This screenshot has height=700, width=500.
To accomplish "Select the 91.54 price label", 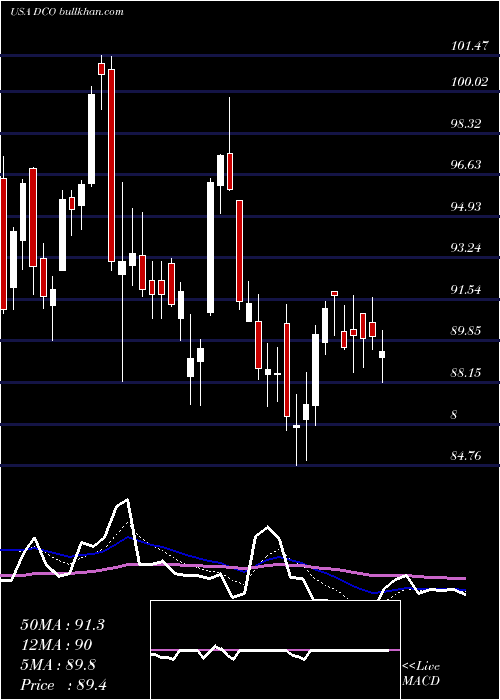I will (x=466, y=290).
